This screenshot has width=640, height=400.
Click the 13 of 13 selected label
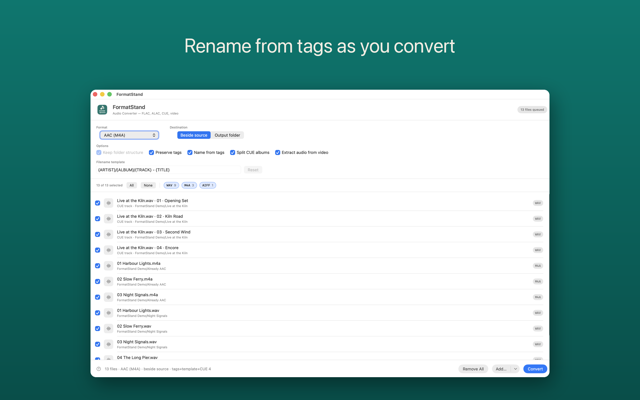point(109,185)
